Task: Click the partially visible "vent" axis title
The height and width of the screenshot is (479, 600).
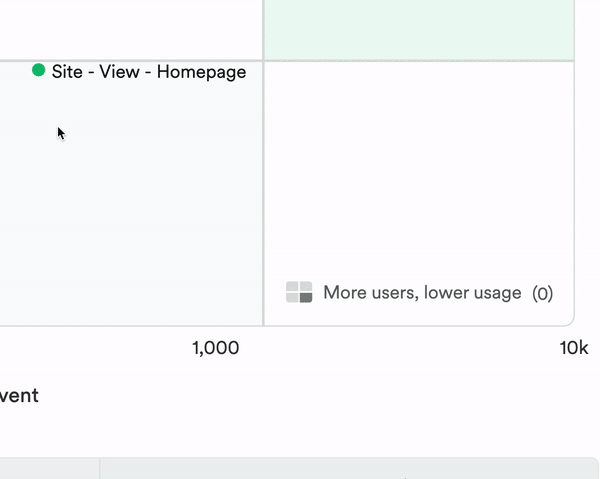Action: click(x=19, y=395)
